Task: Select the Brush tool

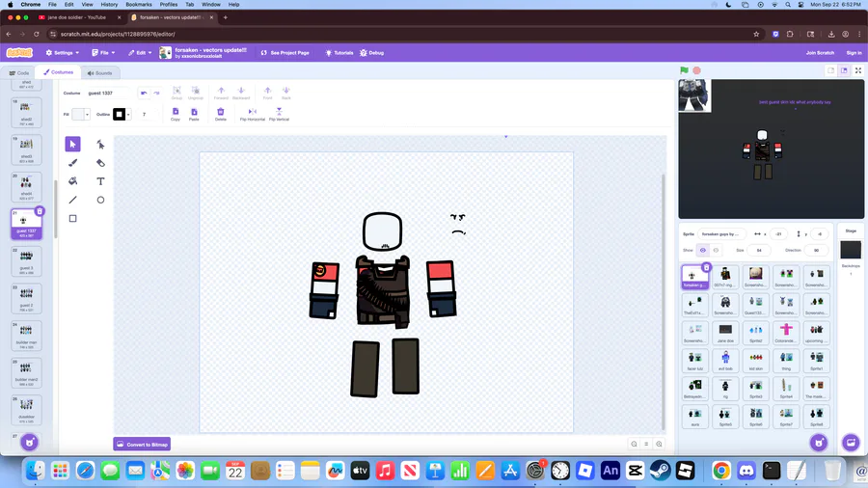Action: [x=72, y=163]
